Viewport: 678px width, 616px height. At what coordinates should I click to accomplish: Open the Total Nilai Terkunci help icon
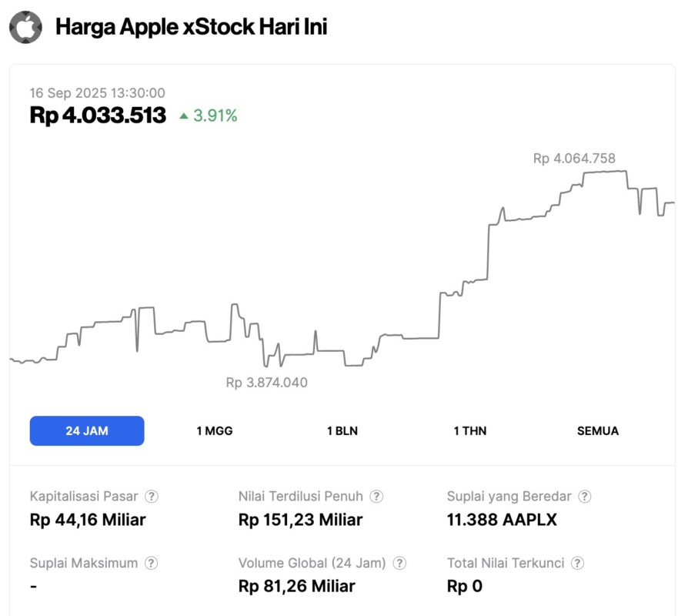(x=578, y=563)
